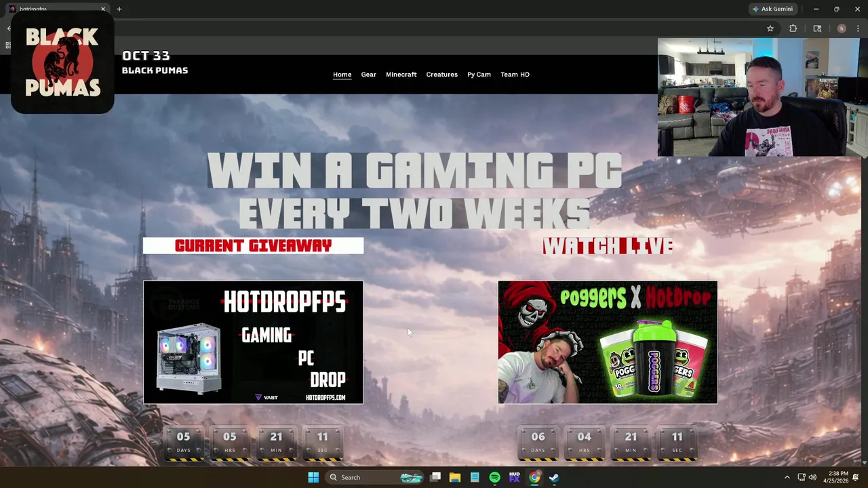Open the Poggers x HotDrop image

click(608, 342)
